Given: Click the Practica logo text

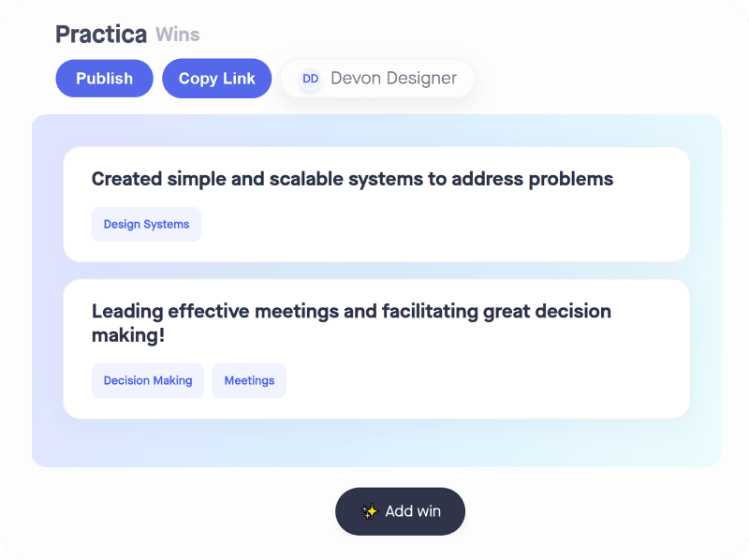Looking at the screenshot, I should (101, 35).
